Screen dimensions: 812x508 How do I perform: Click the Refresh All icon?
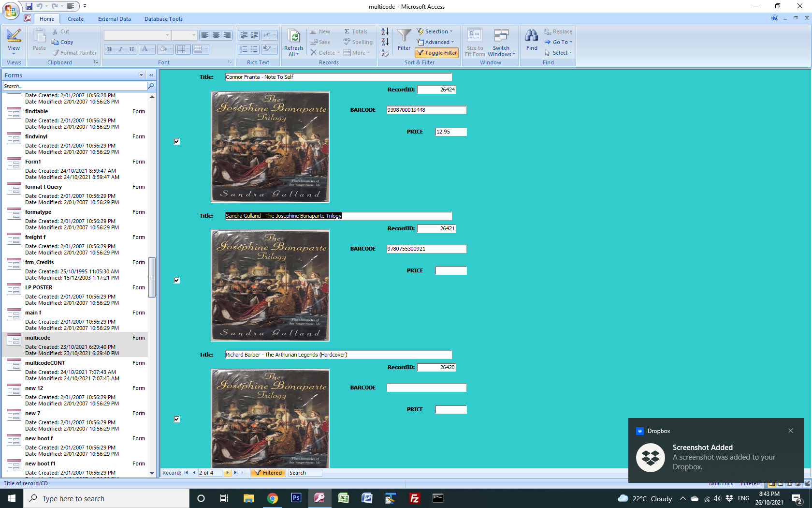click(293, 36)
